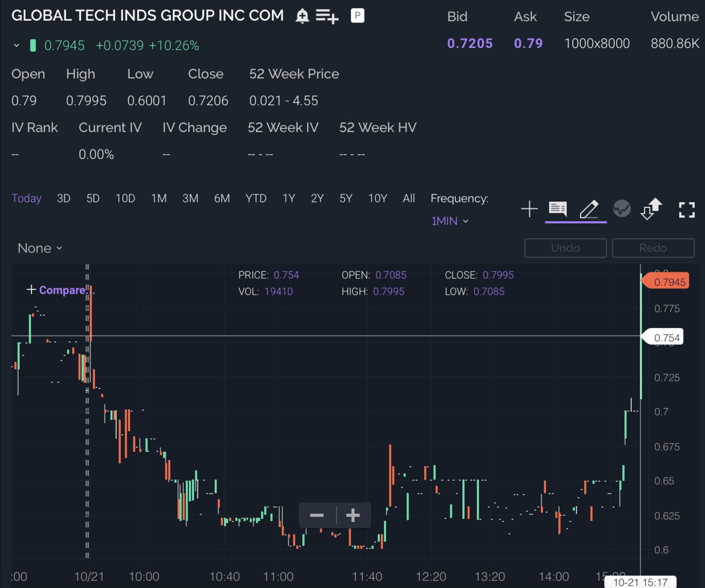This screenshot has height=588, width=705.
Task: Add a crosshair with the plus tool
Action: pos(529,209)
